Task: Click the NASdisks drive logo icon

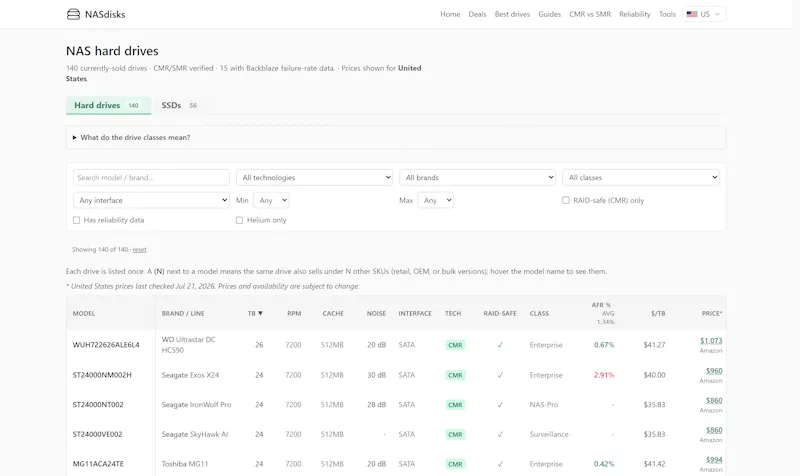Action: 73,14
